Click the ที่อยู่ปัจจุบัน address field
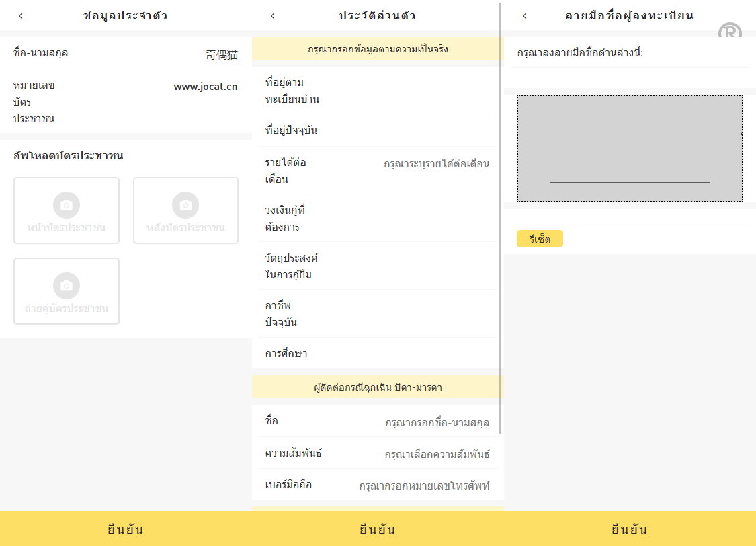This screenshot has width=756, height=546. (403, 130)
